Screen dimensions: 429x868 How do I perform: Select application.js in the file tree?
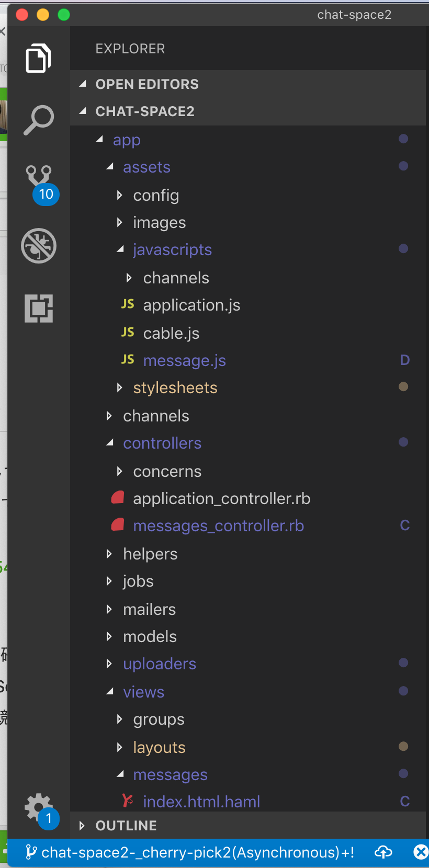[191, 305]
